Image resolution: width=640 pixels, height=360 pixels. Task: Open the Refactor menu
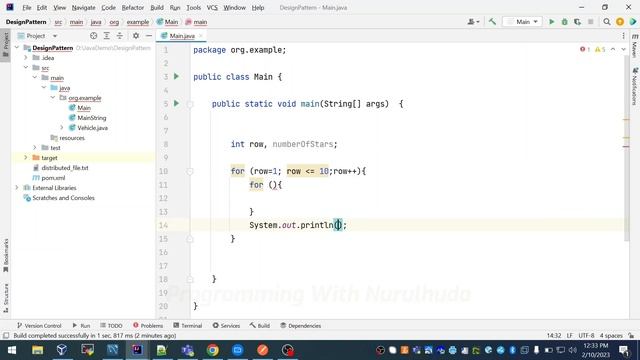[x=133, y=7]
